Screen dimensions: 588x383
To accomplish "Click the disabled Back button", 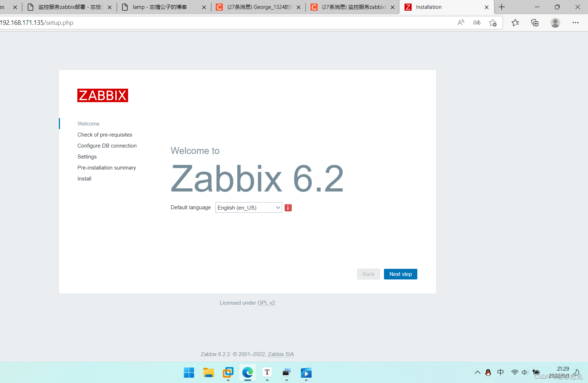I will click(x=368, y=274).
